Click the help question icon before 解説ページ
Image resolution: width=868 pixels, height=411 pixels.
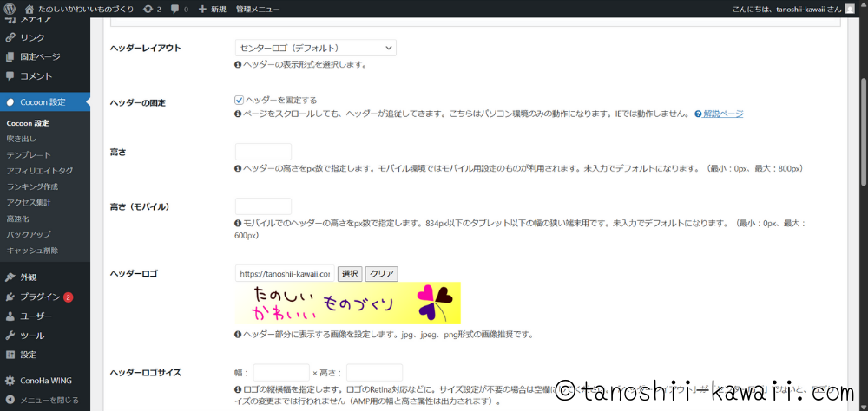(698, 114)
